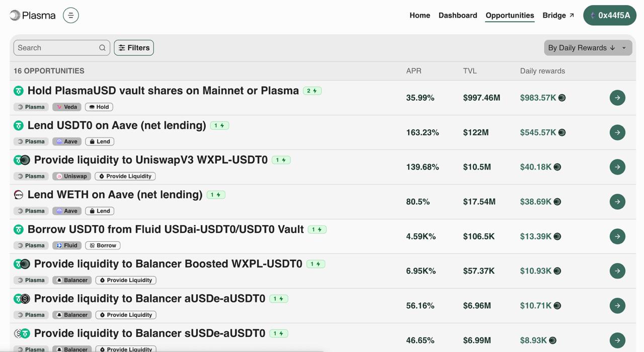Select the Uniswap protocol tag
The image size is (644, 352).
pos(71,177)
